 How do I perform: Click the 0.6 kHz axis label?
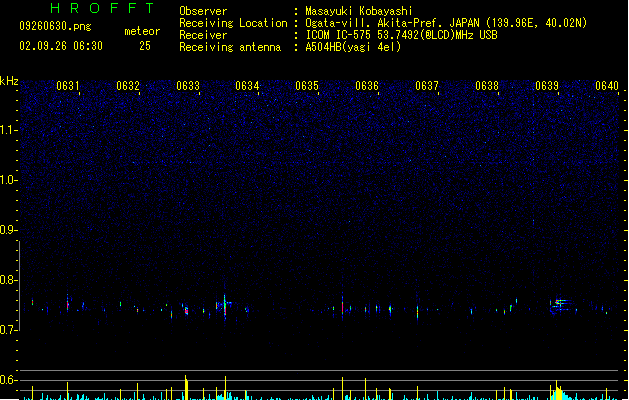[8, 380]
